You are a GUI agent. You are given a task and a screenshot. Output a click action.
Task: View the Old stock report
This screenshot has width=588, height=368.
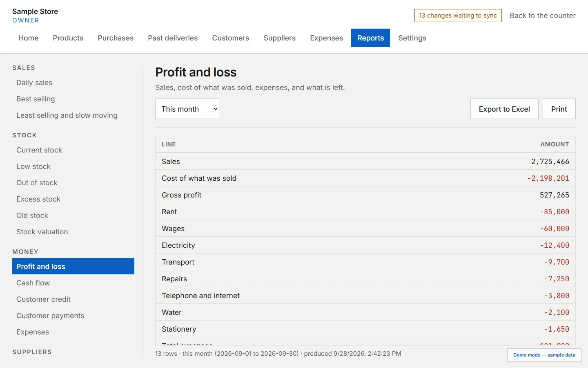click(73, 215)
